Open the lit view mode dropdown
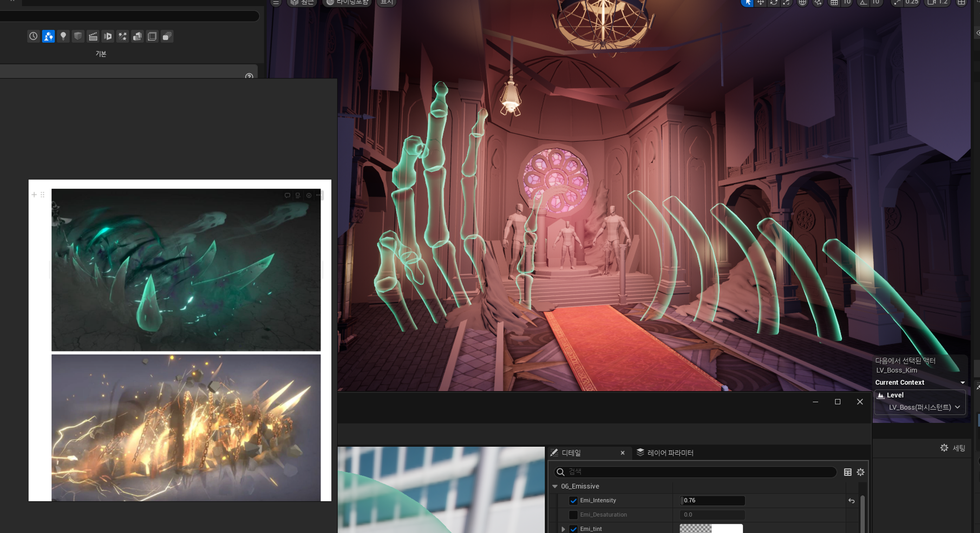 (x=347, y=2)
